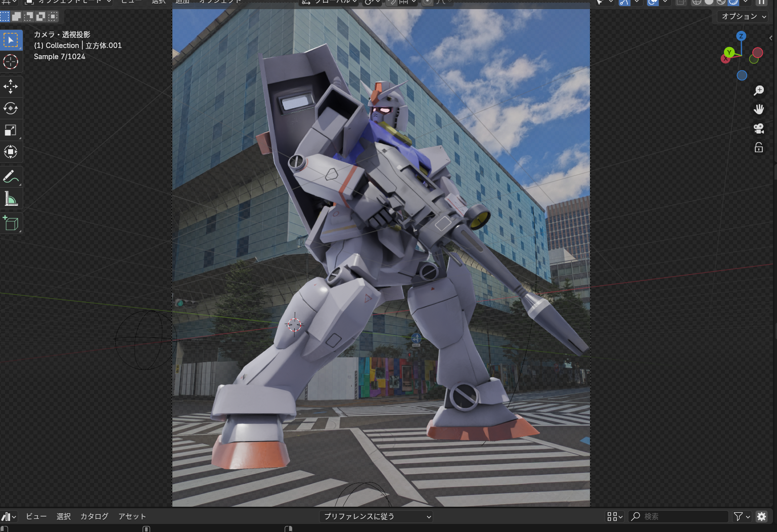Toggle viewport gizmos visibility
This screenshot has width=777, height=532.
624,2
